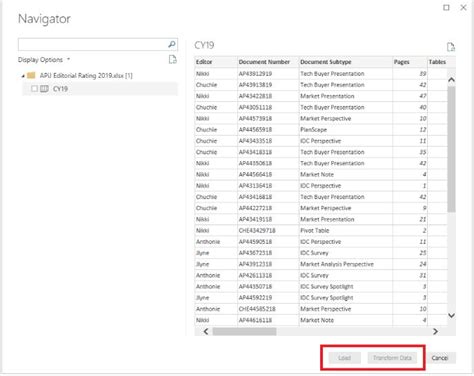
Task: Open the Display Options dropdown
Action: tap(44, 60)
